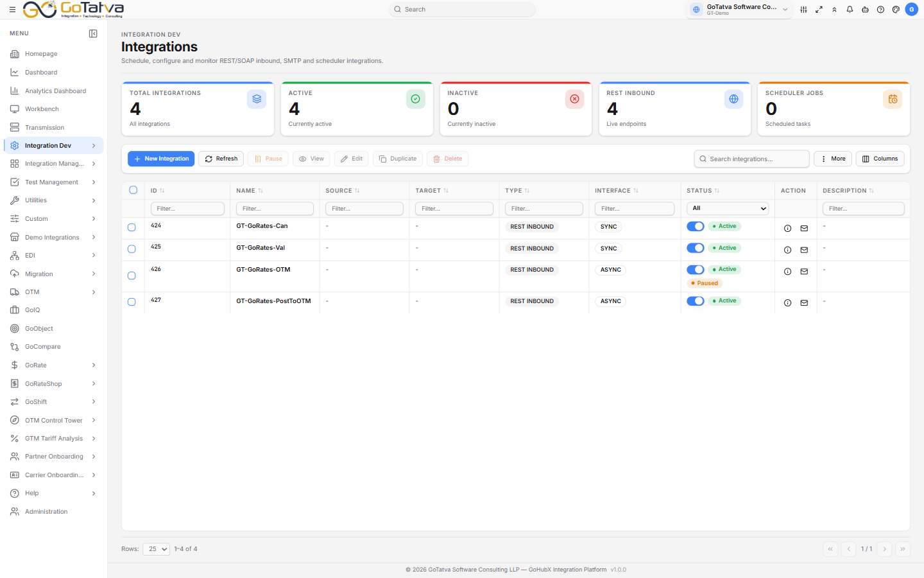Toggle the status switch for GT-GoRates-OTM
The image size is (924, 578).
point(696,270)
